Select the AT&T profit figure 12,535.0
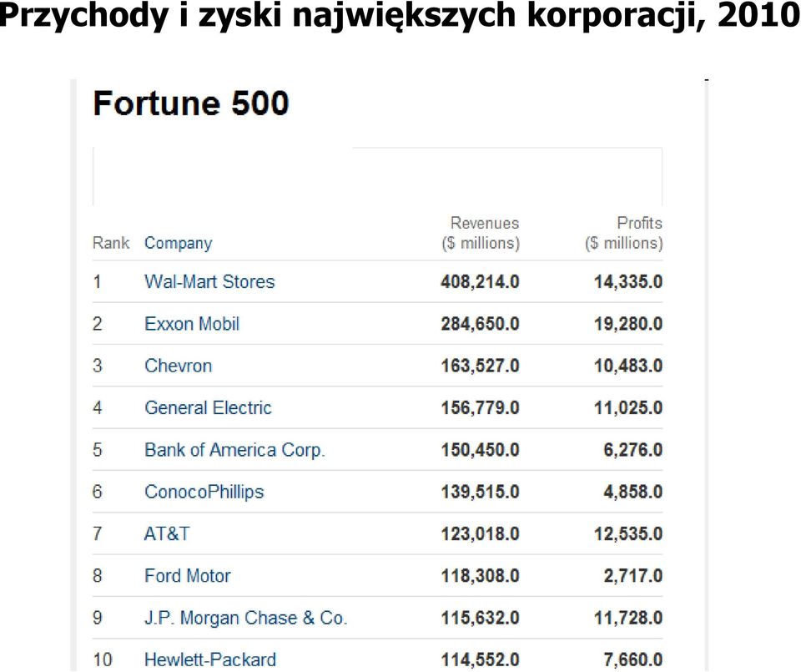Image resolution: width=801 pixels, height=672 pixels. tap(628, 533)
